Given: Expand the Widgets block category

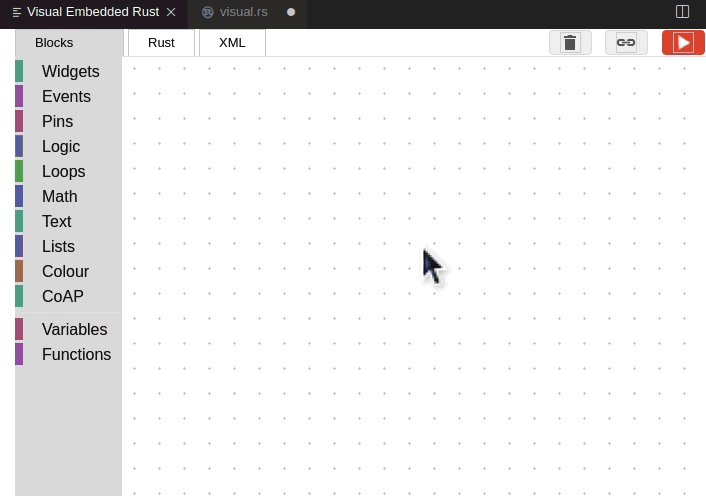Looking at the screenshot, I should pos(70,72).
